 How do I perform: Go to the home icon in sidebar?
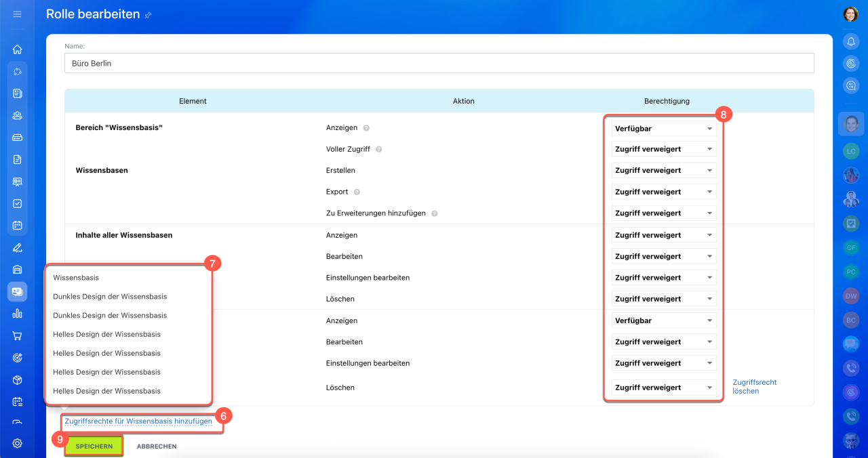(x=18, y=49)
